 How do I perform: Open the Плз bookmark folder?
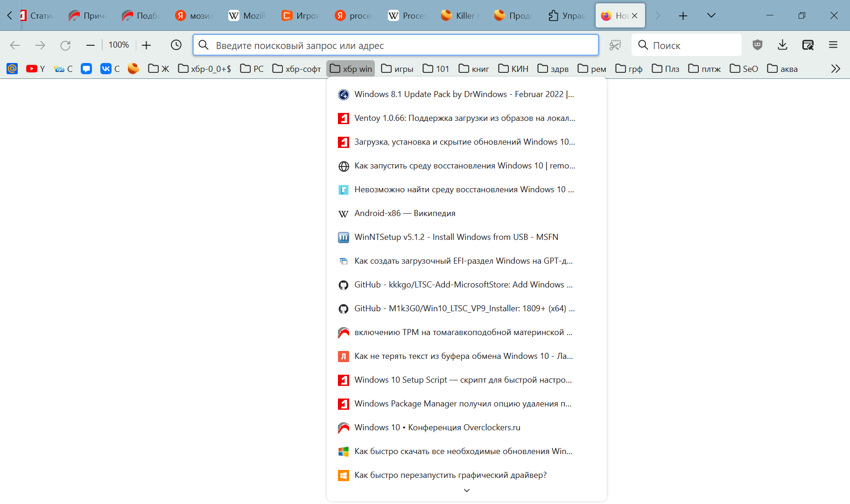point(666,69)
